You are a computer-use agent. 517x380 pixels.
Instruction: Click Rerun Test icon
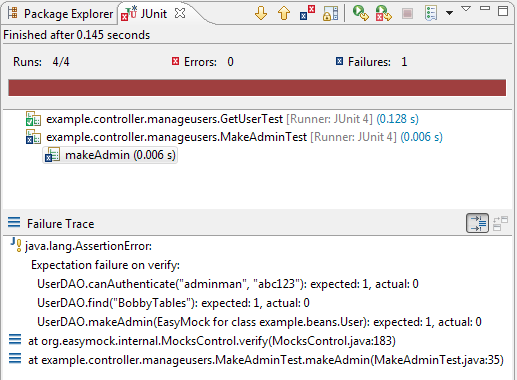coord(361,13)
